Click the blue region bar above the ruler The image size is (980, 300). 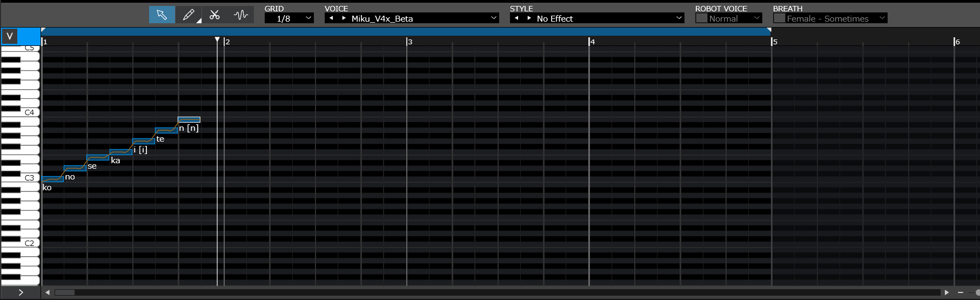tap(406, 32)
